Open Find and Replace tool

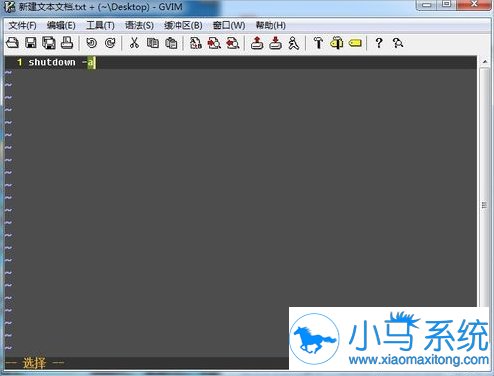(x=196, y=43)
